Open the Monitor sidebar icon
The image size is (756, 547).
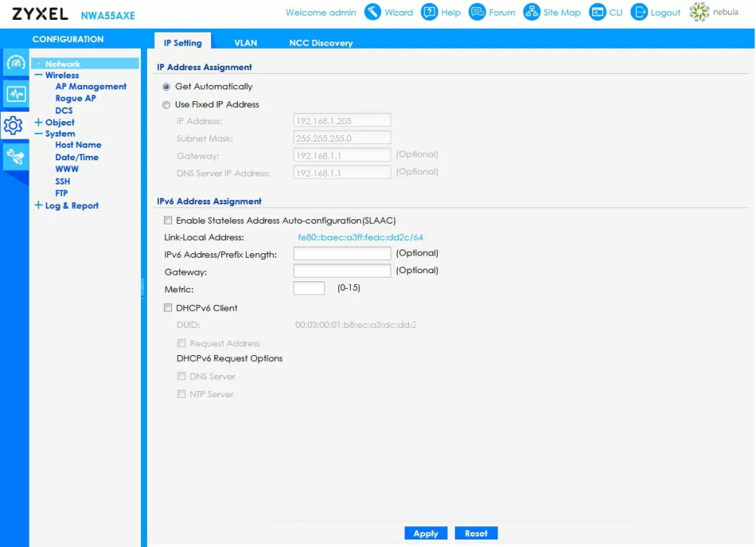(x=16, y=94)
